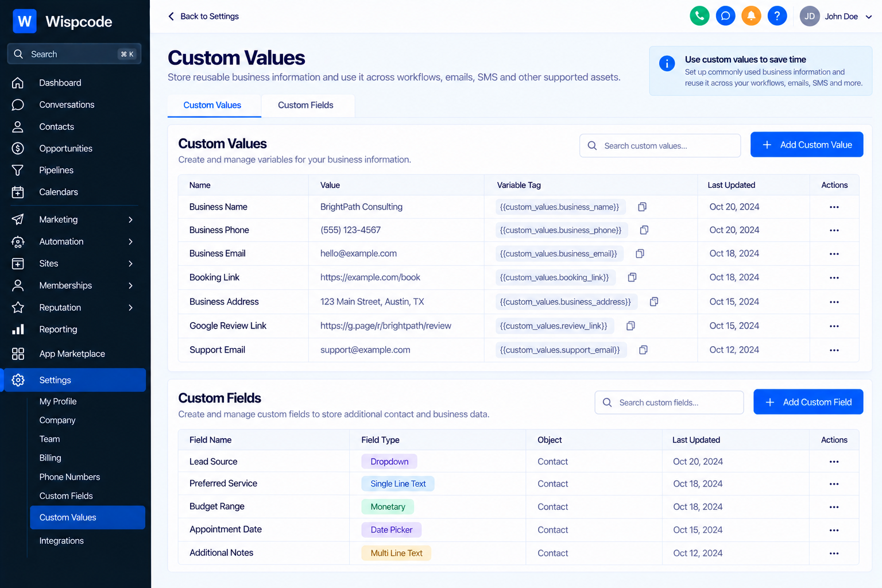Copy the business_email variable tag
882x588 pixels.
[640, 254]
